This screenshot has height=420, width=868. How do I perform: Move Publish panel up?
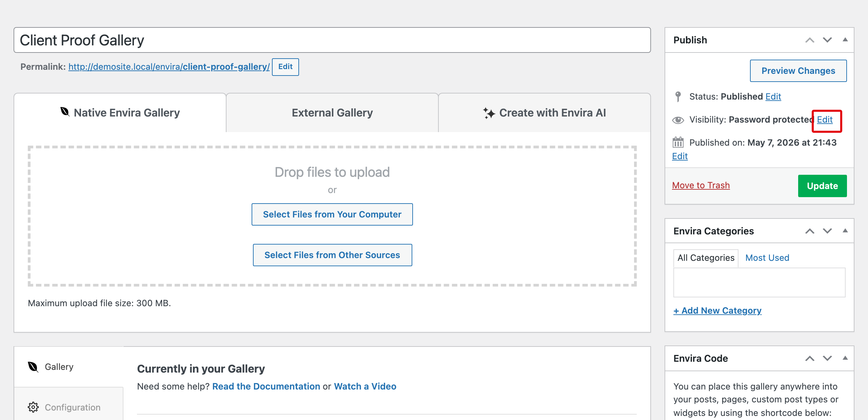[810, 40]
